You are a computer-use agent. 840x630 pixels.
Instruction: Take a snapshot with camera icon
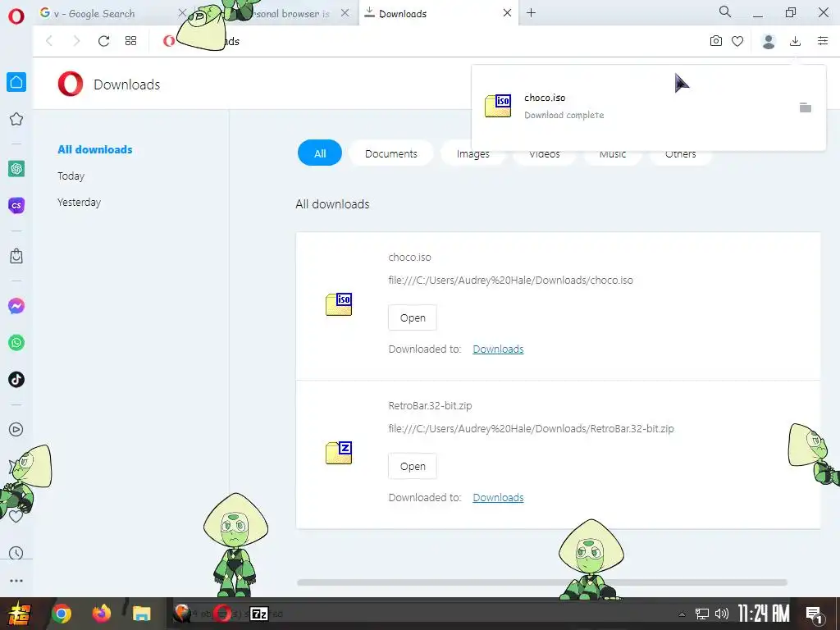click(715, 41)
